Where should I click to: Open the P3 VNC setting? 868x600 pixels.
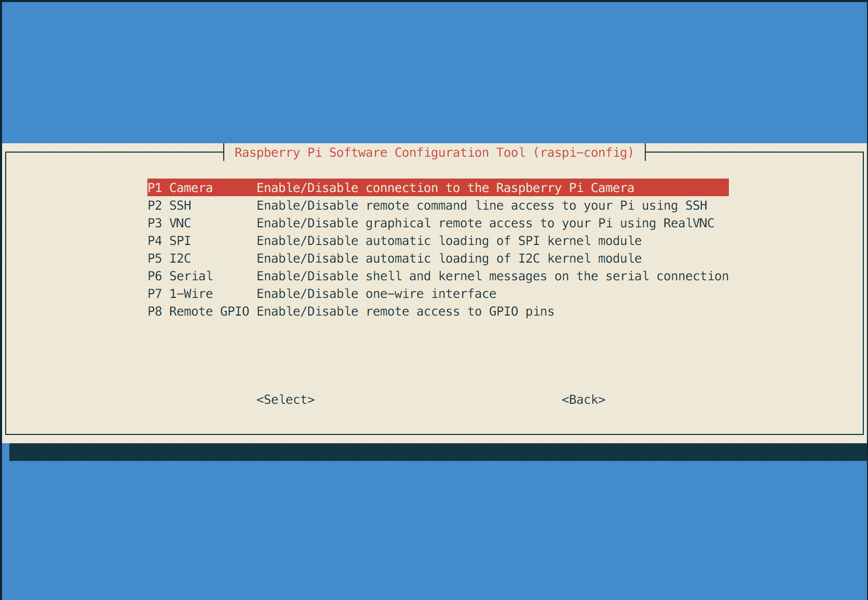[438, 223]
